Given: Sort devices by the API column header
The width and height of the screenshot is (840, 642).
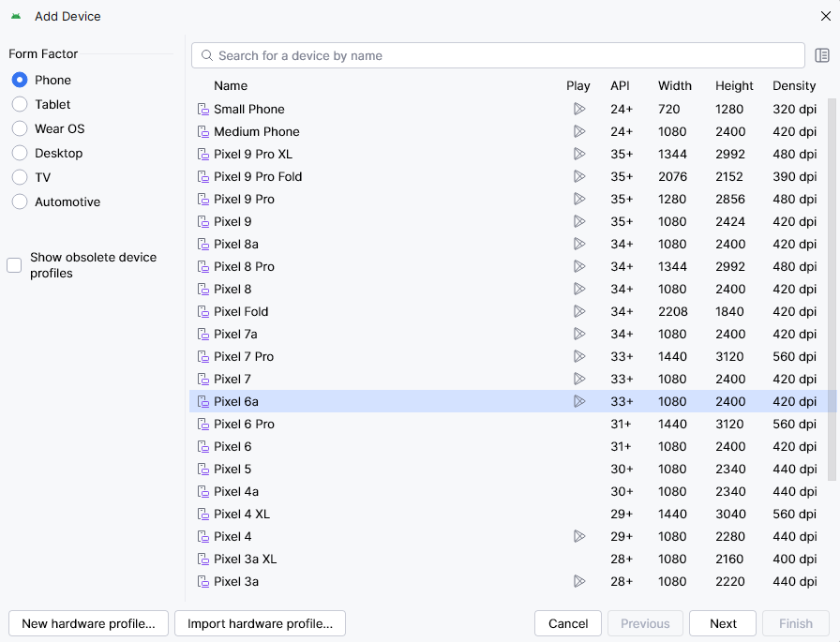Looking at the screenshot, I should 620,85.
